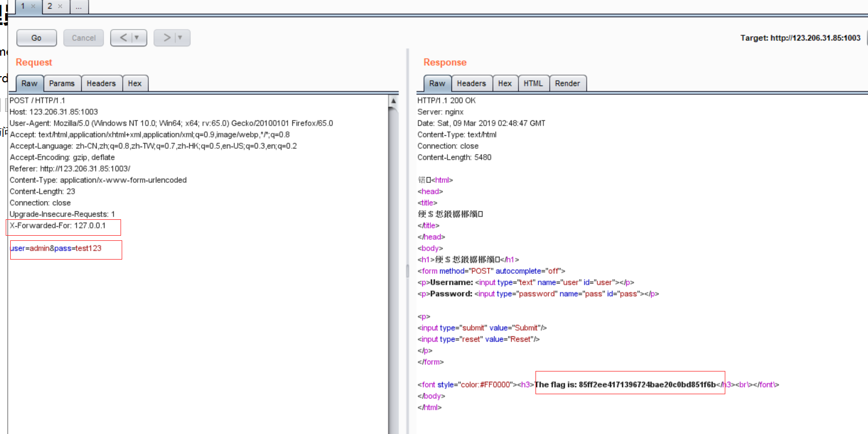The width and height of the screenshot is (868, 434).
Task: Click the POST / HTTP/1.1 request line
Action: [38, 101]
